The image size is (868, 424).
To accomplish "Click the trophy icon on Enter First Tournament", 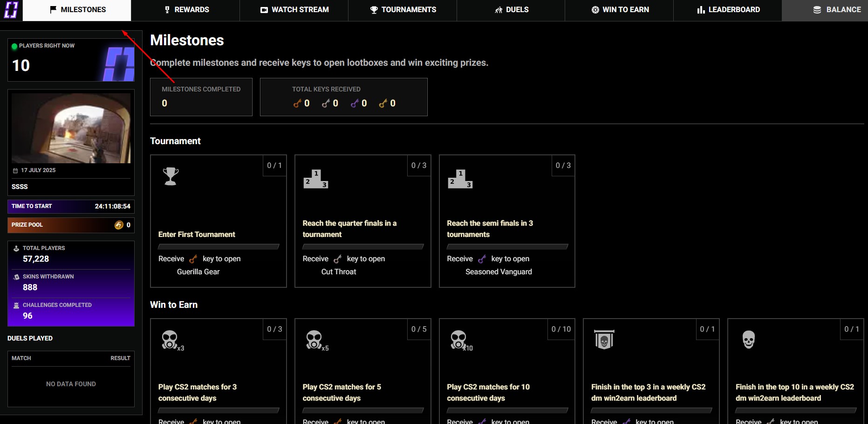I will click(x=171, y=176).
